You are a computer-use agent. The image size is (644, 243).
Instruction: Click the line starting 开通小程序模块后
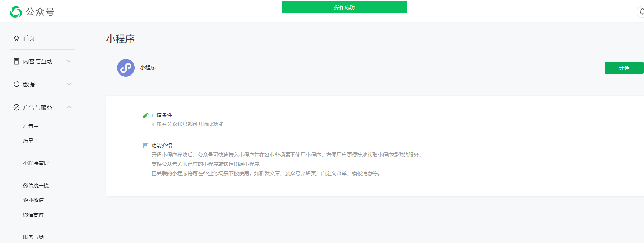point(287,155)
